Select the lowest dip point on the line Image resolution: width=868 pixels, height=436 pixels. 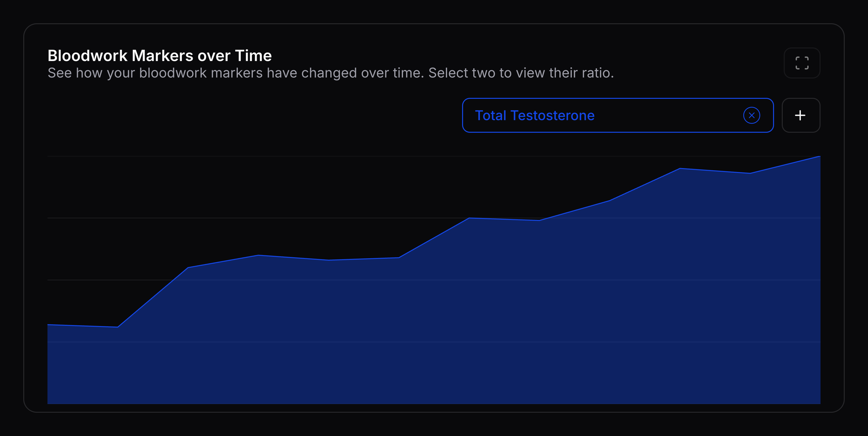click(118, 327)
